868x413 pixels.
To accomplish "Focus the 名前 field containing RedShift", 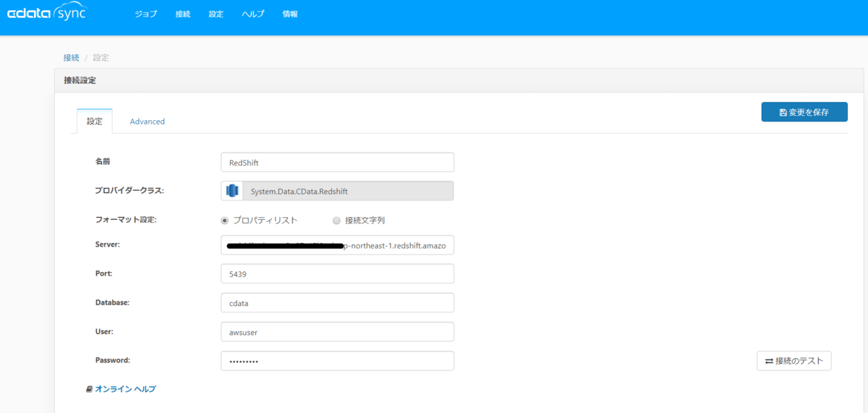I will pos(337,163).
